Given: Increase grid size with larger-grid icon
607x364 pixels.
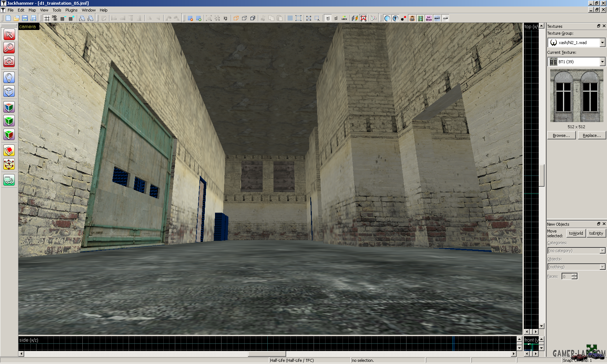Looking at the screenshot, I should click(71, 18).
